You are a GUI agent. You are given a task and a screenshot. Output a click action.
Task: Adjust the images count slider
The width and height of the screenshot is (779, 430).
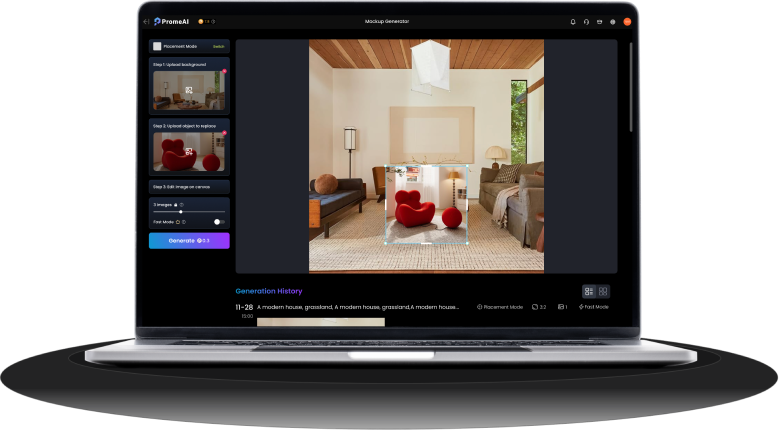coord(180,212)
